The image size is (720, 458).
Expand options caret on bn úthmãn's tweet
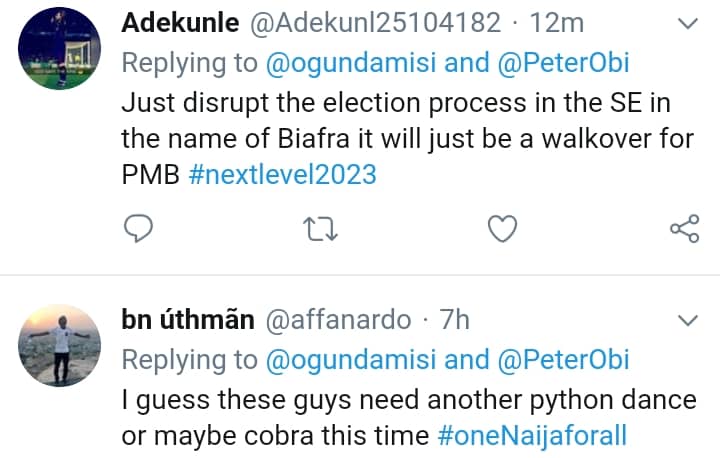(x=688, y=321)
